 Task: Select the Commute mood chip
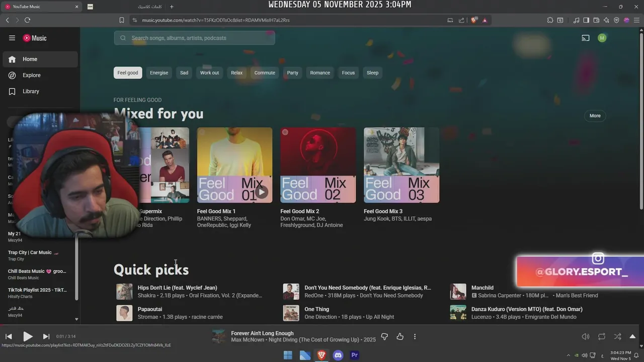coord(265,72)
